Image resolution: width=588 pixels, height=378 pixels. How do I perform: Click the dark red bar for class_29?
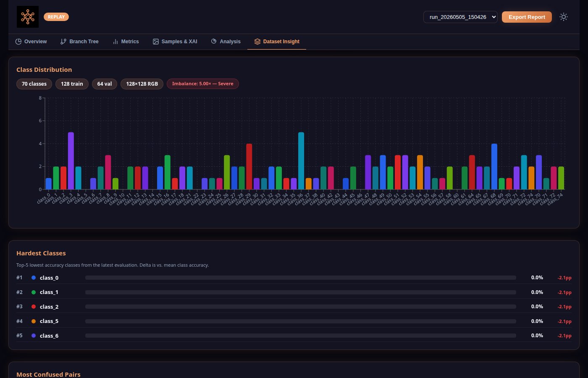click(x=249, y=167)
